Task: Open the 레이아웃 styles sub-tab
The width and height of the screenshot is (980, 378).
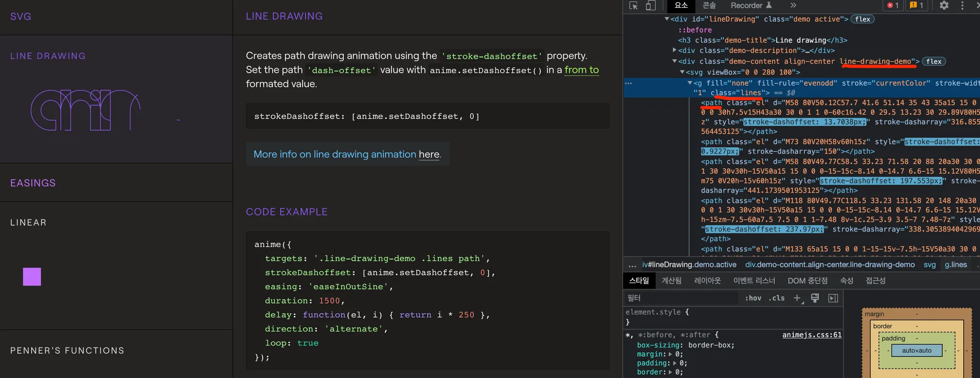Action: 707,281
